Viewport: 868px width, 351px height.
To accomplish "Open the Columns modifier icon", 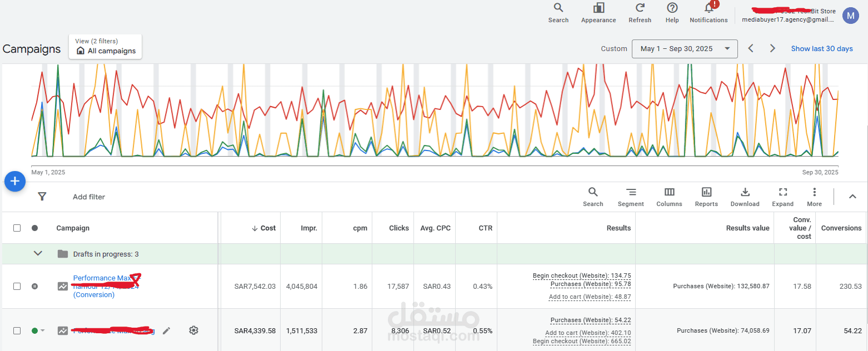I will coord(669,193).
